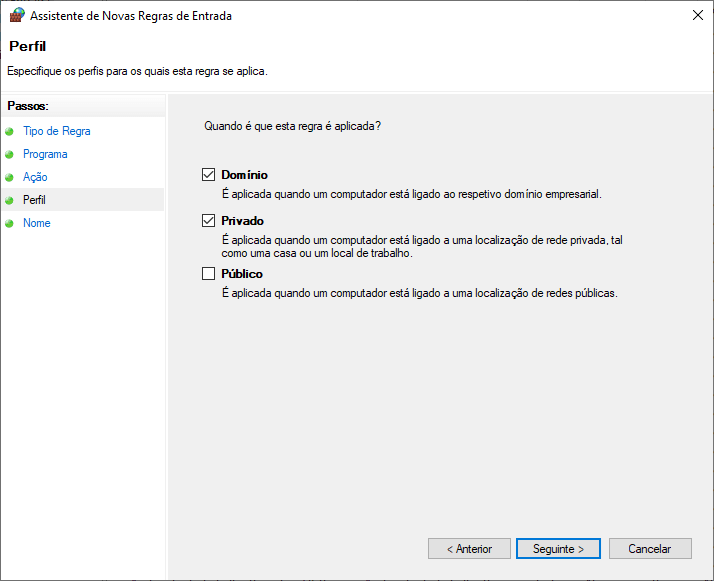Close the wizard window with X
Screen dimensions: 714x581
[x=695, y=15]
